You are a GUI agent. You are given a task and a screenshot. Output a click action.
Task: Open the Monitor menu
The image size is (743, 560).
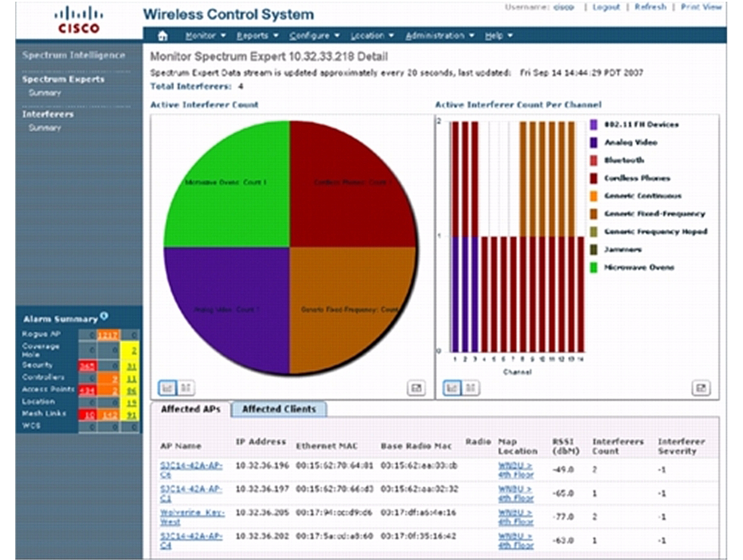point(205,36)
